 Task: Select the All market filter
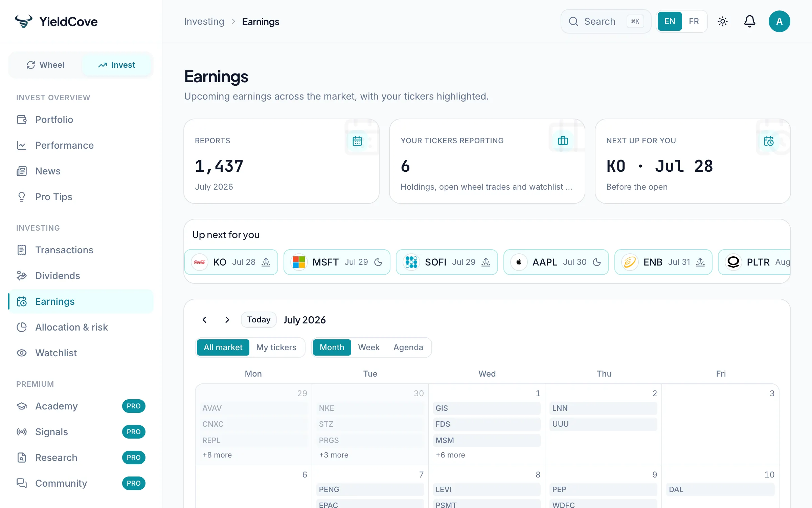point(223,347)
